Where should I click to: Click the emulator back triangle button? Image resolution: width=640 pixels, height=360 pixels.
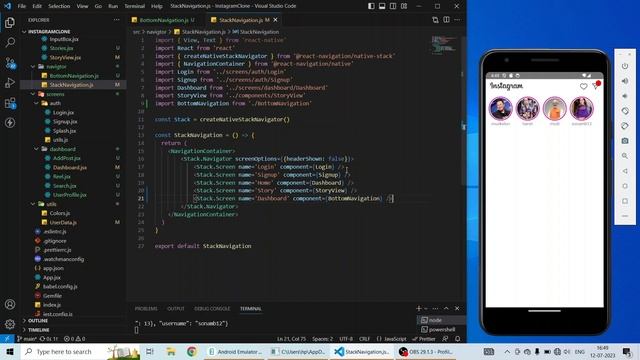click(625, 171)
